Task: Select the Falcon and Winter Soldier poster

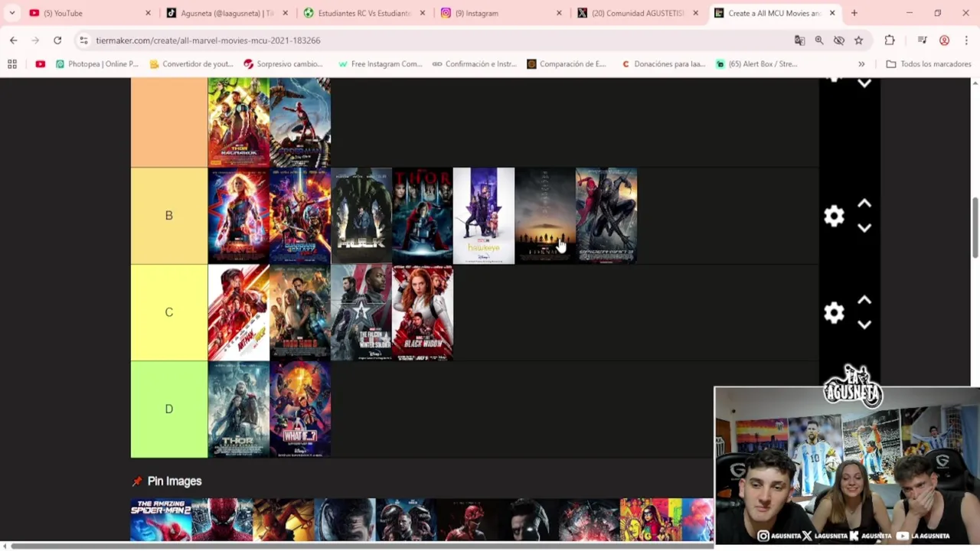Action: click(361, 312)
